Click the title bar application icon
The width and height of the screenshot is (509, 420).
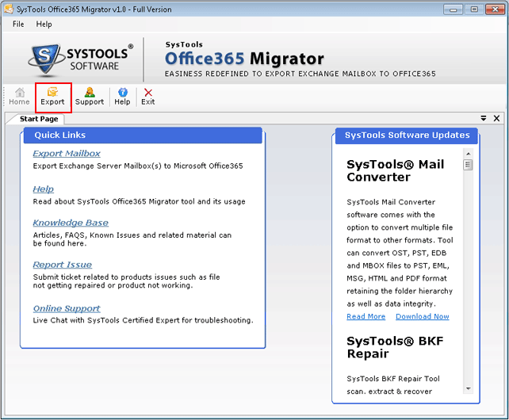(x=9, y=9)
